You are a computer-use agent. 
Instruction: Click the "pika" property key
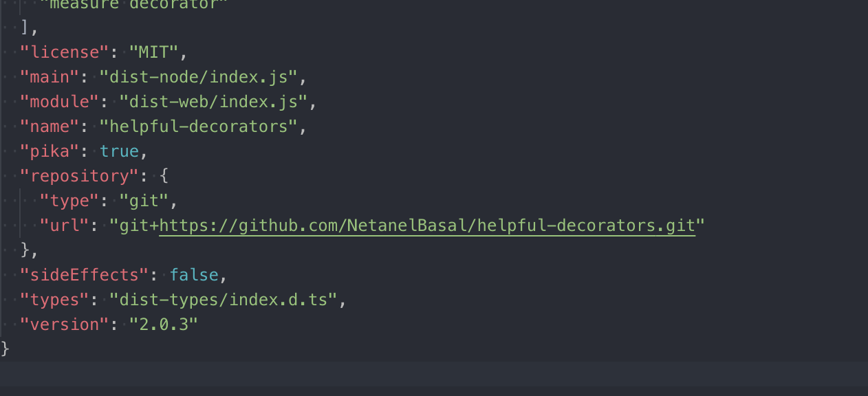tap(50, 151)
